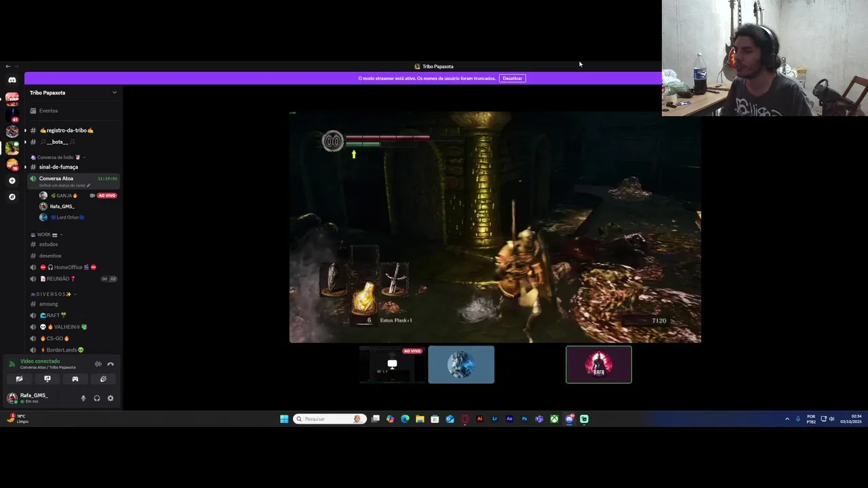
Task: Click the Pesquisar taskbar search box
Action: pos(330,419)
